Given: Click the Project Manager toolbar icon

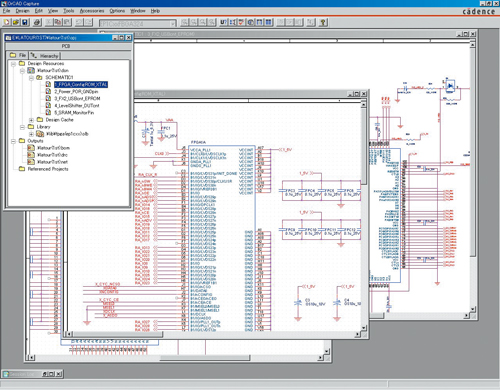Looking at the screenshot, I should (x=311, y=22).
